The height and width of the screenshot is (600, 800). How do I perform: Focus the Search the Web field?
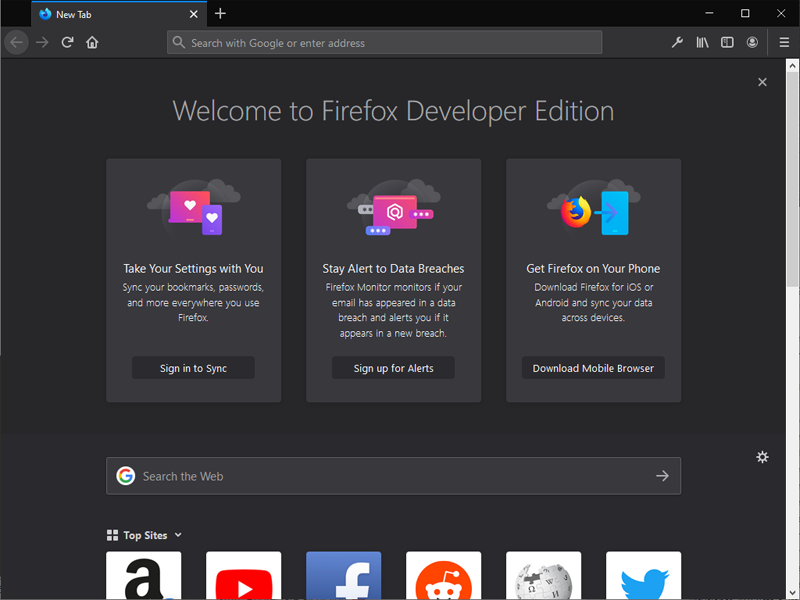coord(390,476)
